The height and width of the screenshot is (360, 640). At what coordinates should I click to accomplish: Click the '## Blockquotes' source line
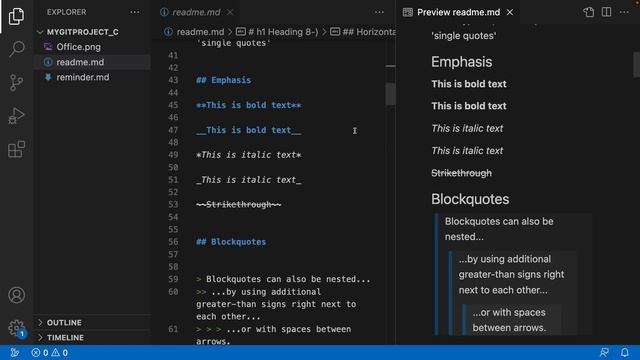click(231, 242)
